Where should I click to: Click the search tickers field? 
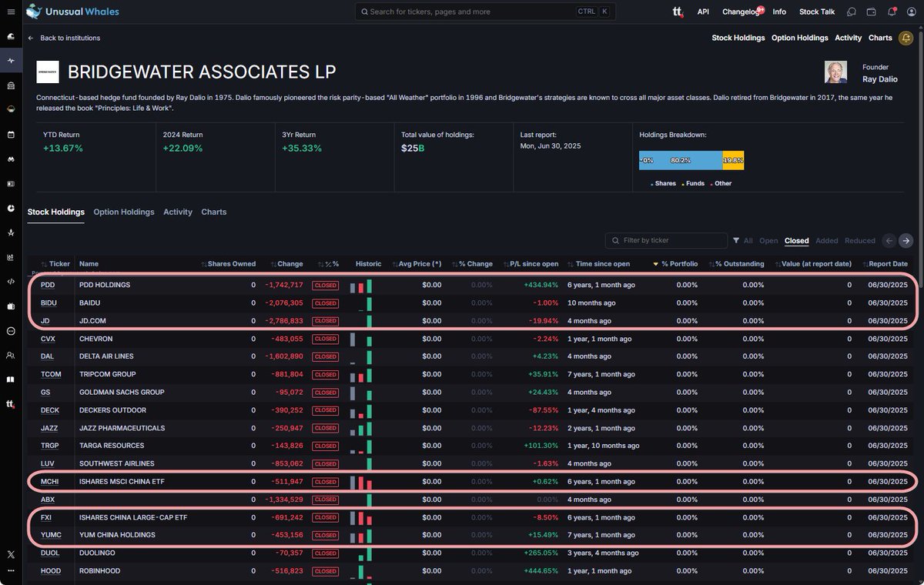[x=485, y=12]
